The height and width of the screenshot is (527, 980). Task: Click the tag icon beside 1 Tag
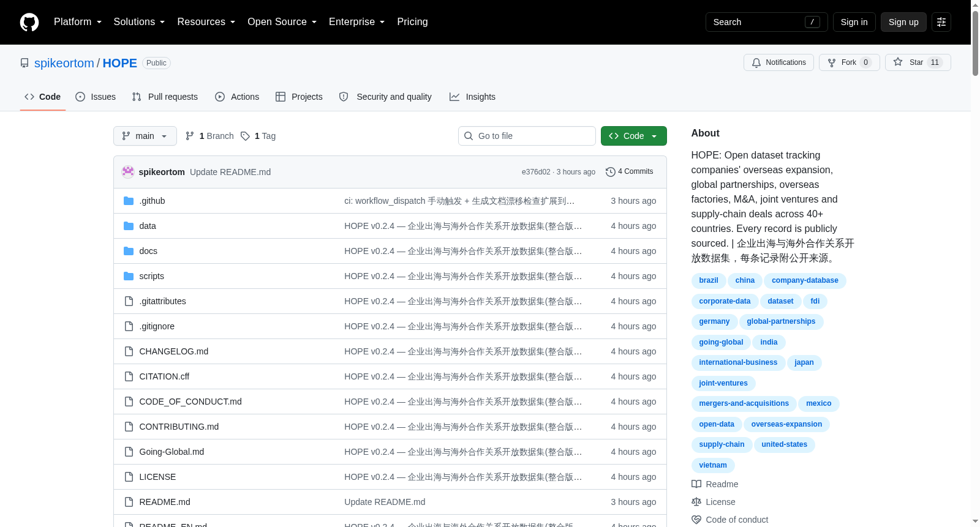(245, 136)
